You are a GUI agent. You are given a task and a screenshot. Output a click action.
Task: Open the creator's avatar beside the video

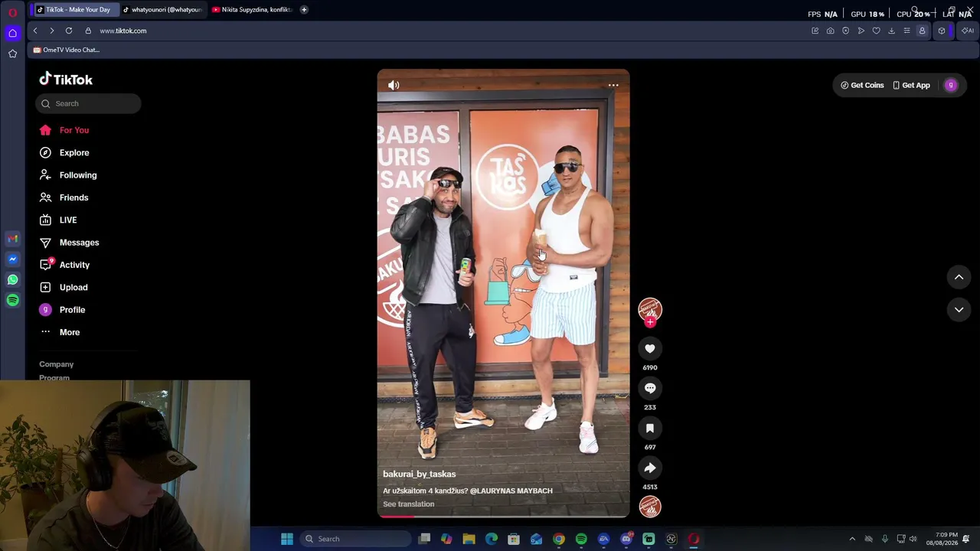click(650, 308)
